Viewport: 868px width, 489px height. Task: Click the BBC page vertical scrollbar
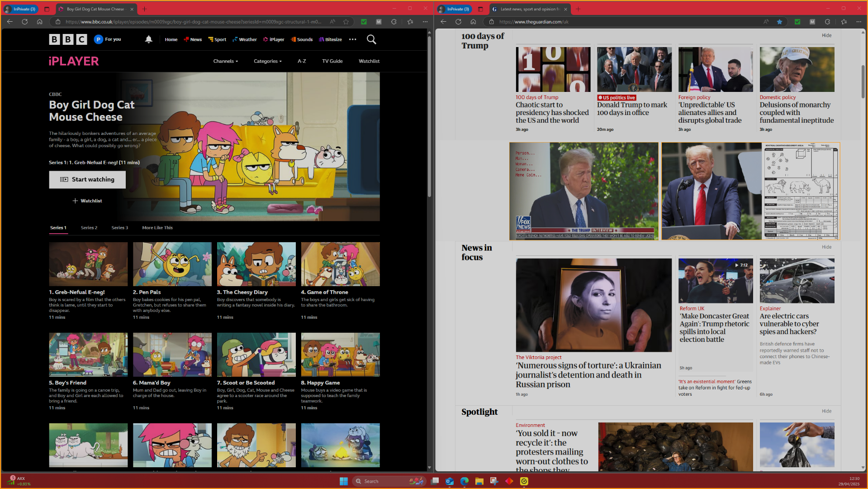(x=429, y=117)
